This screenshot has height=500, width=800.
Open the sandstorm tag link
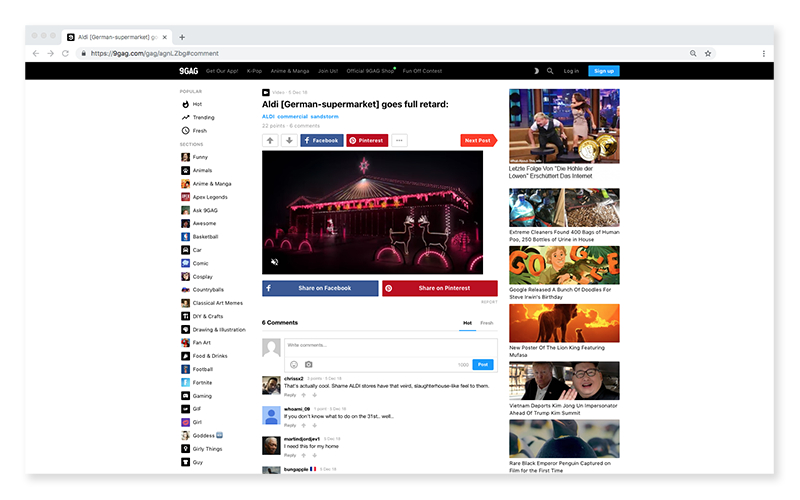click(324, 116)
